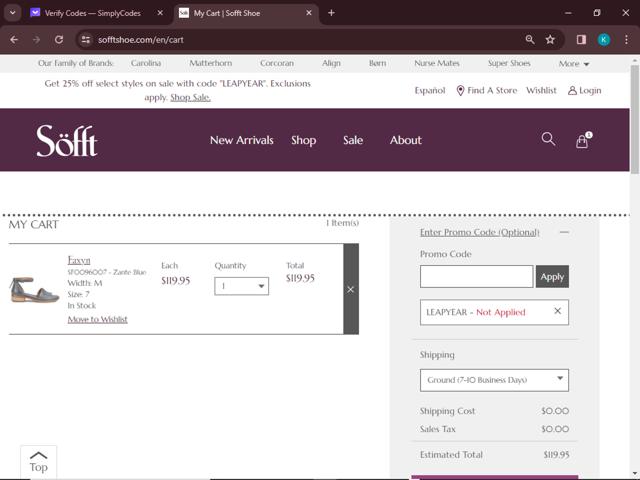The image size is (640, 480).
Task: Open the About menu
Action: [406, 140]
